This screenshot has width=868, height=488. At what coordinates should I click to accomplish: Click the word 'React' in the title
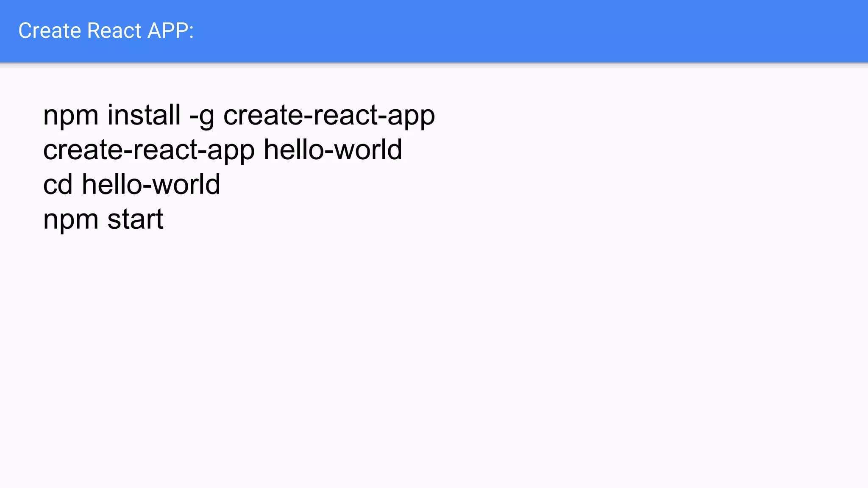pos(114,31)
